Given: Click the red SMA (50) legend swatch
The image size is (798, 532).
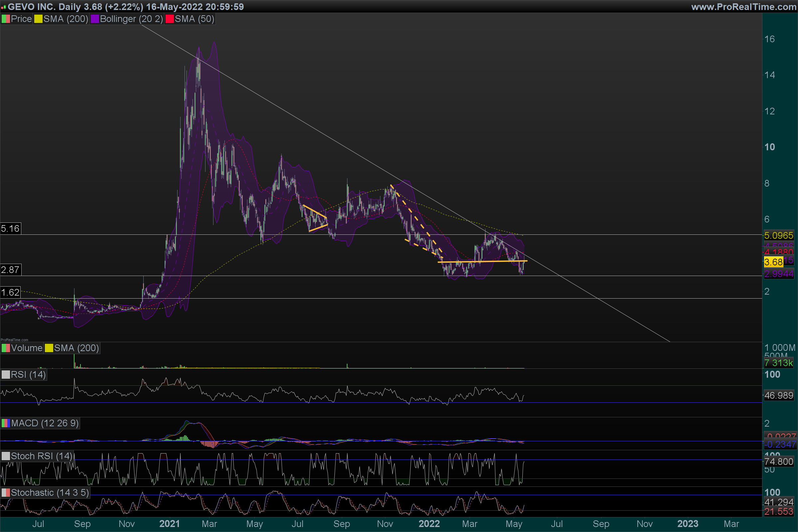Looking at the screenshot, I should click(170, 19).
